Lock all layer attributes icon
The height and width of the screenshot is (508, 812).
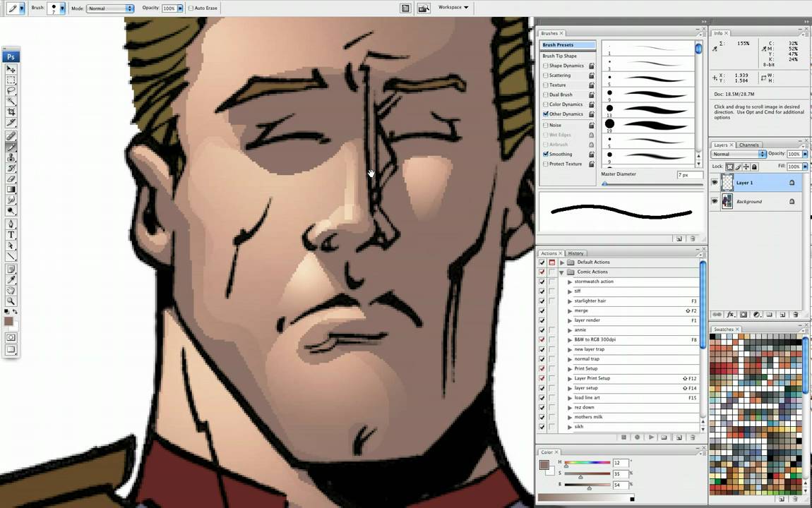(x=755, y=167)
